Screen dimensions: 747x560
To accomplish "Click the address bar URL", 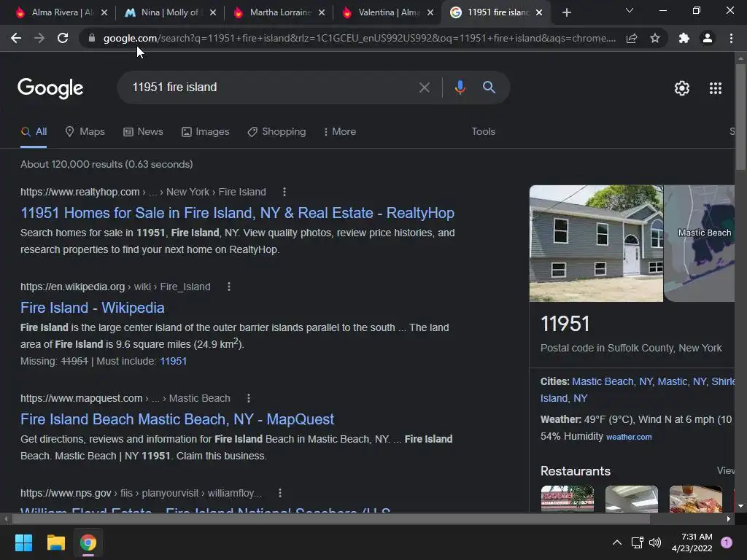I will [x=359, y=38].
